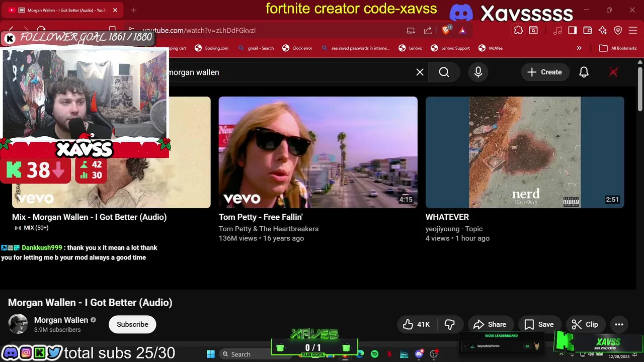This screenshot has height=362, width=644.
Task: Subscribe to Morgan Wallen channel
Action: coord(132,324)
